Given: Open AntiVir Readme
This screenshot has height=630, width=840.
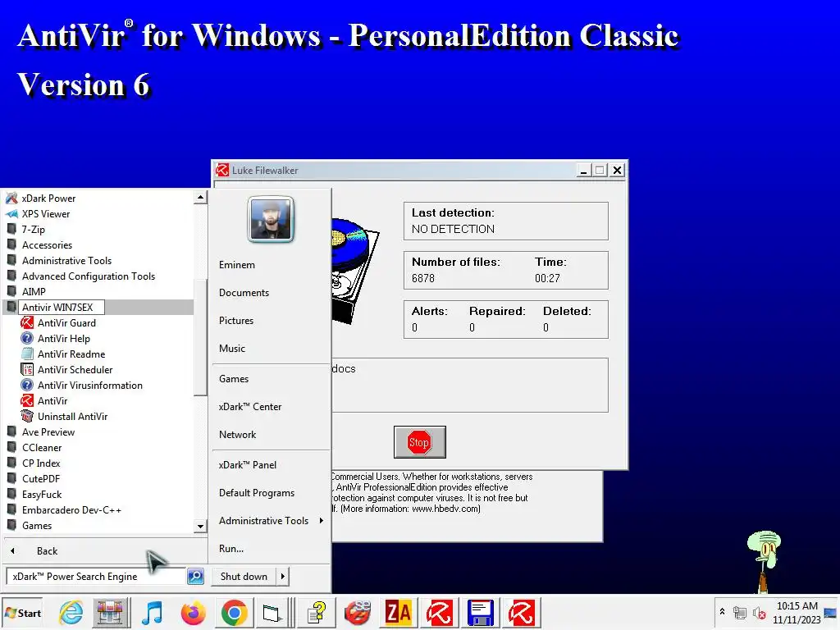Looking at the screenshot, I should tap(71, 354).
